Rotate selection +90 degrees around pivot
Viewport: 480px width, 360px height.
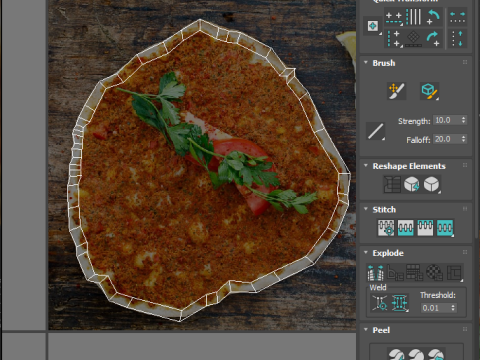click(433, 38)
